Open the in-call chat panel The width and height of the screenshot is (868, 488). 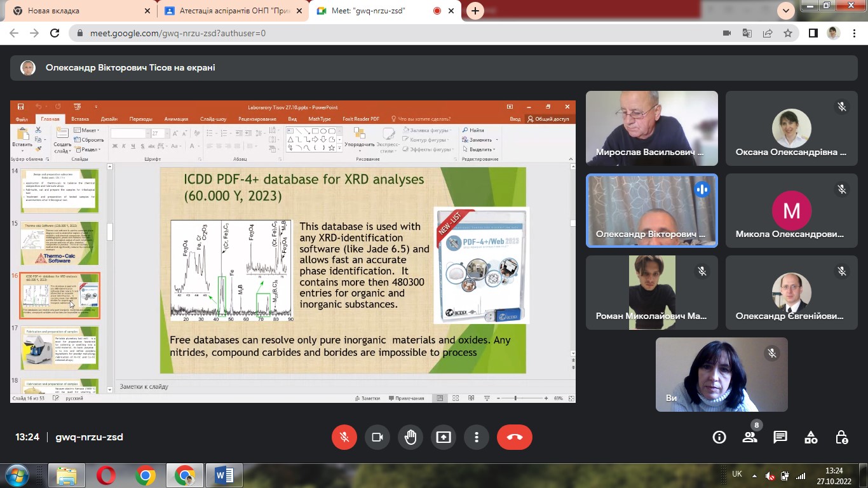click(x=780, y=437)
